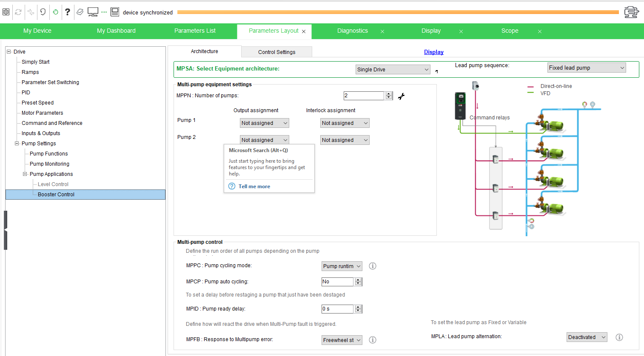Collapse the Pump Applications tree node

tap(25, 174)
